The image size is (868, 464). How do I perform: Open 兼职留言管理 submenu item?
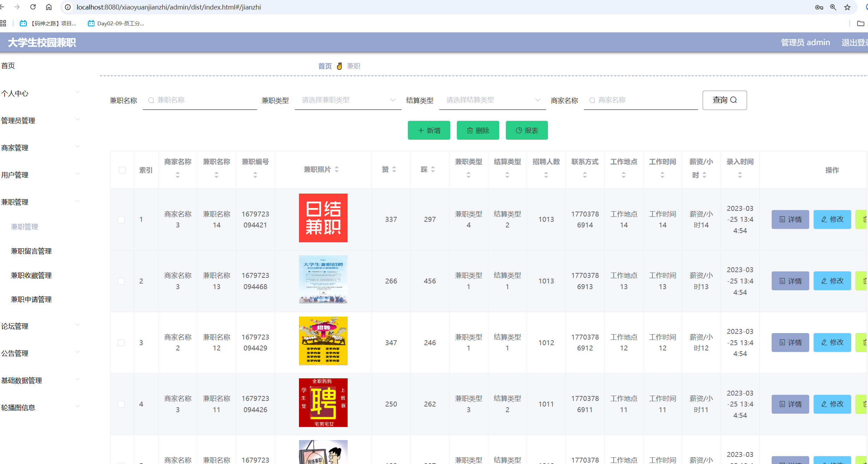tap(31, 251)
